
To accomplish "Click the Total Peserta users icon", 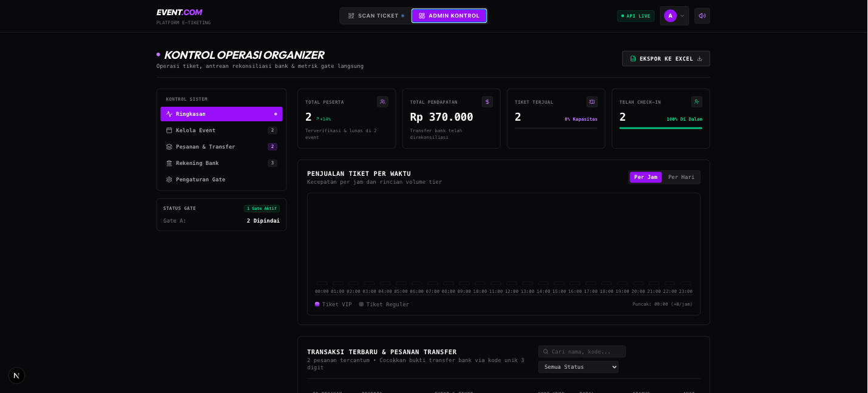I will tap(382, 102).
